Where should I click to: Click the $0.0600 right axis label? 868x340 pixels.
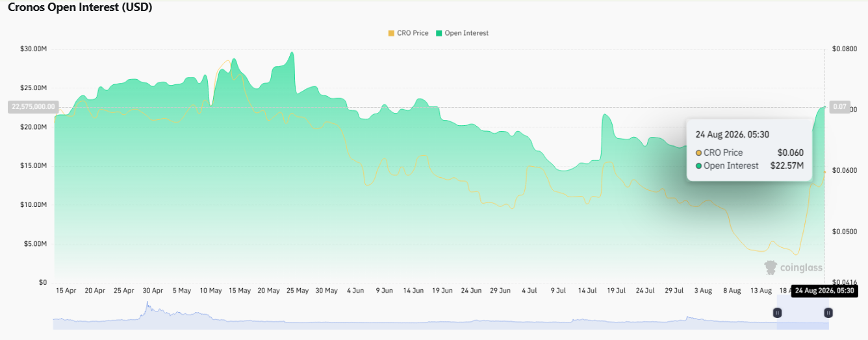845,171
